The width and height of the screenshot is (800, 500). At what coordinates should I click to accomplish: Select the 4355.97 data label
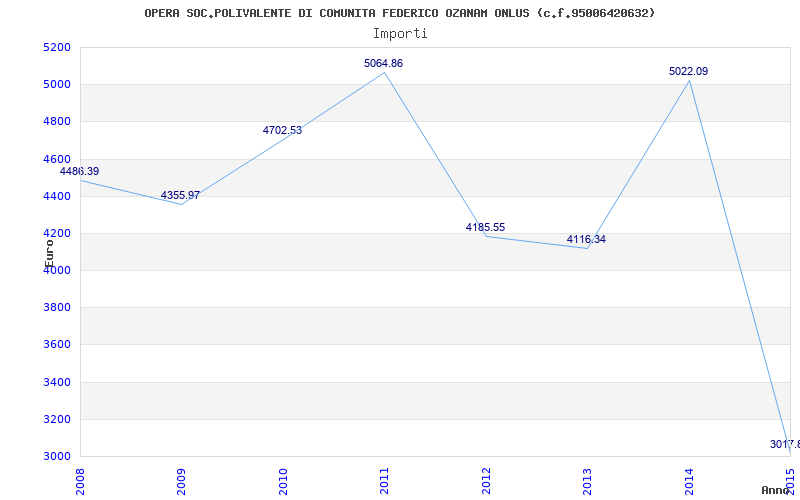[x=180, y=195]
